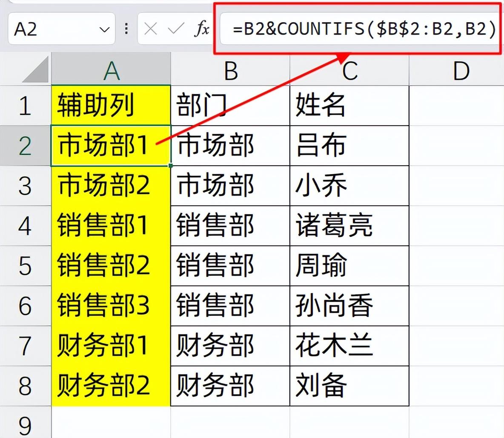Viewport: 504px width, 438px height.
Task: Click the 姓名 header cell
Action: (349, 106)
